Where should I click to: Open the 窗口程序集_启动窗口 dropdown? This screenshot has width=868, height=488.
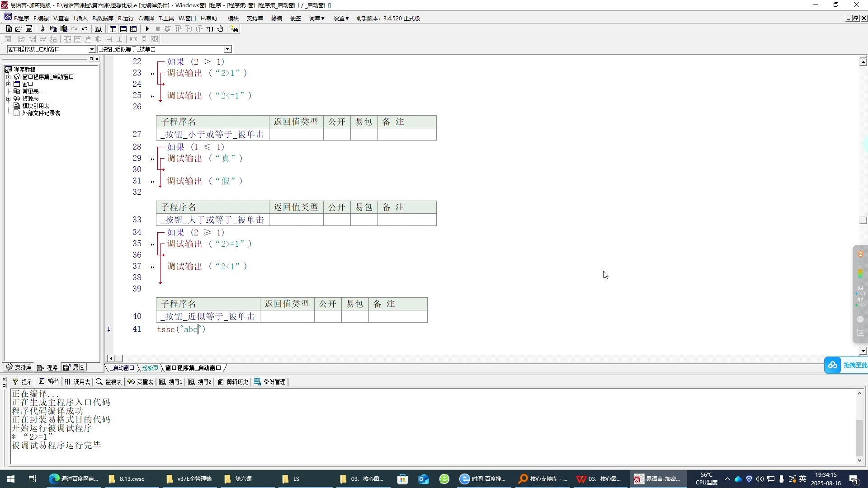(x=92, y=49)
